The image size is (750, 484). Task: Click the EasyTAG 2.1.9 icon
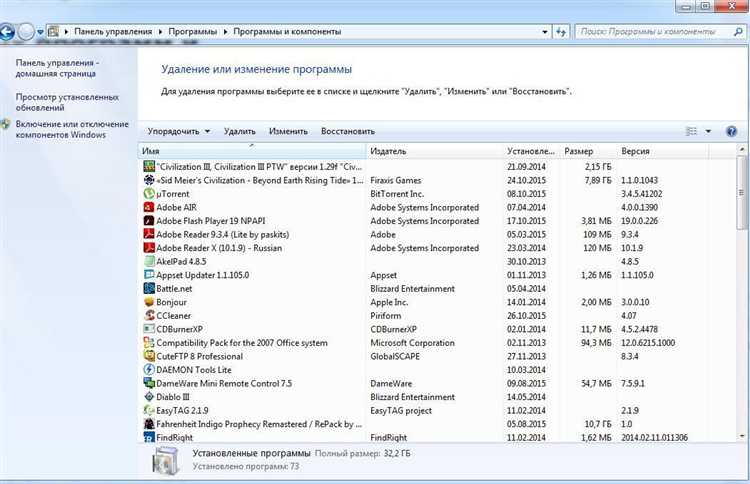pos(149,410)
